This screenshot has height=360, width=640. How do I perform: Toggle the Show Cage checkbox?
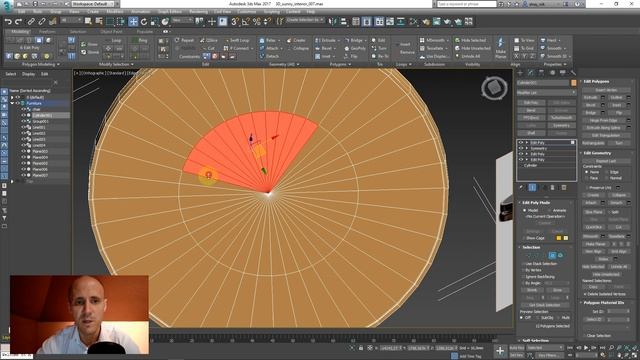(524, 238)
